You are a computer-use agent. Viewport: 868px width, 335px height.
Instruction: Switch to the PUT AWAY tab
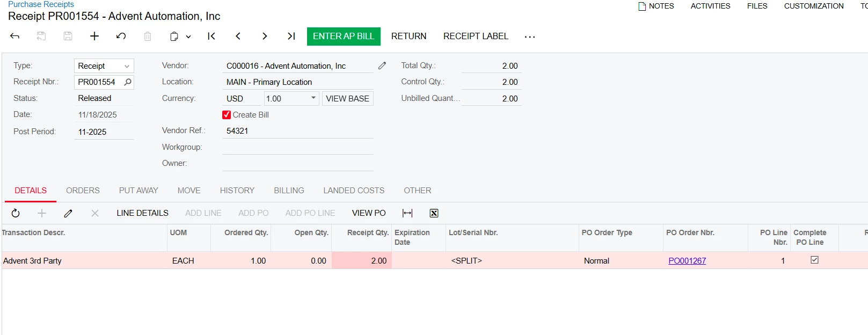(x=138, y=191)
